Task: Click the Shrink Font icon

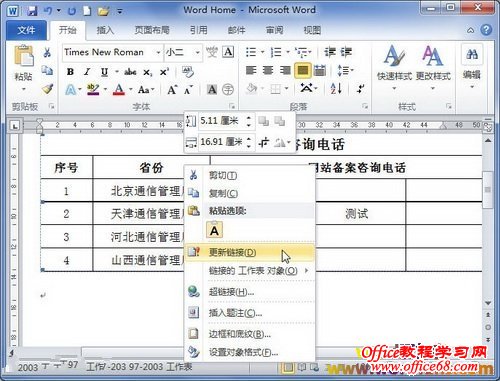Action: pyautogui.click(x=188, y=90)
